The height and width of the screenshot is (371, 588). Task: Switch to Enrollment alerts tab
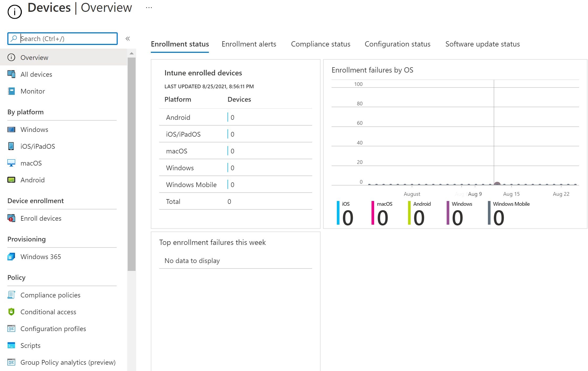(x=249, y=44)
